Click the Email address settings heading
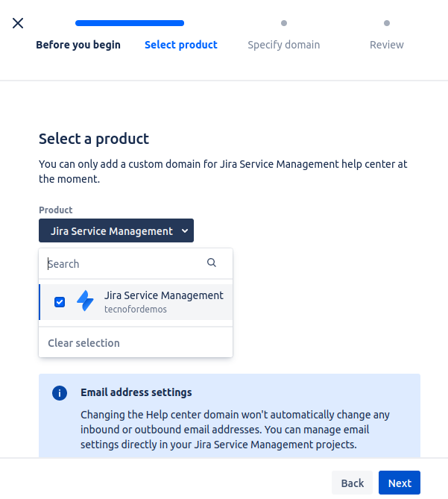448x499 pixels. pyautogui.click(x=136, y=392)
